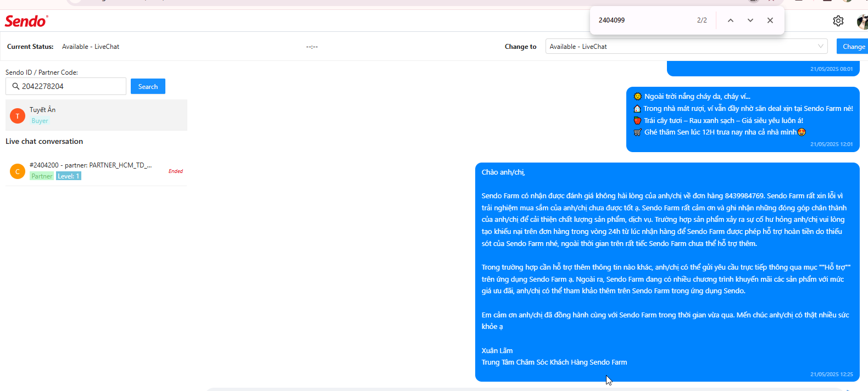Viewport: 868px width, 391px height.
Task: Click the find text field containing 2404099
Action: pyautogui.click(x=643, y=20)
